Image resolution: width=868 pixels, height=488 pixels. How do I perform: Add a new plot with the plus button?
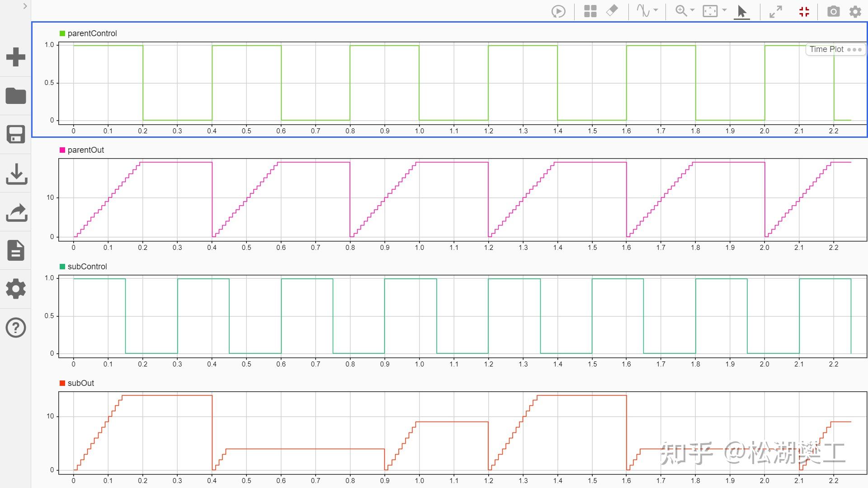(x=16, y=56)
